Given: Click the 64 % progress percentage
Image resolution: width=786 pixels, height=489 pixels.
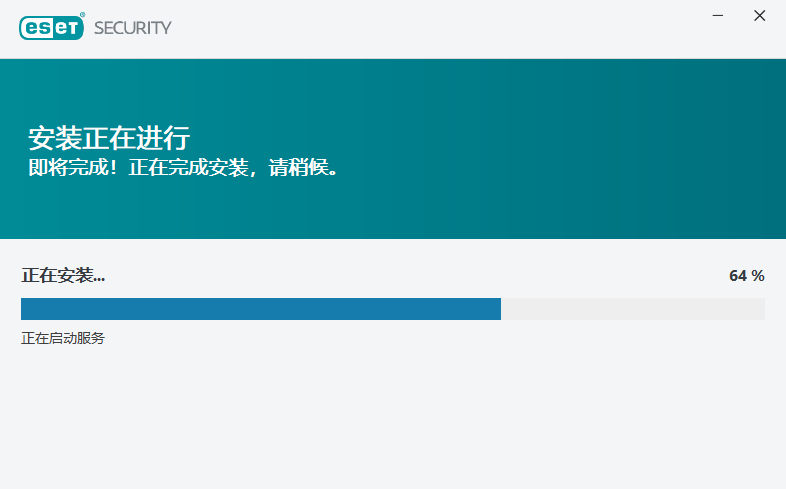Looking at the screenshot, I should 746,276.
